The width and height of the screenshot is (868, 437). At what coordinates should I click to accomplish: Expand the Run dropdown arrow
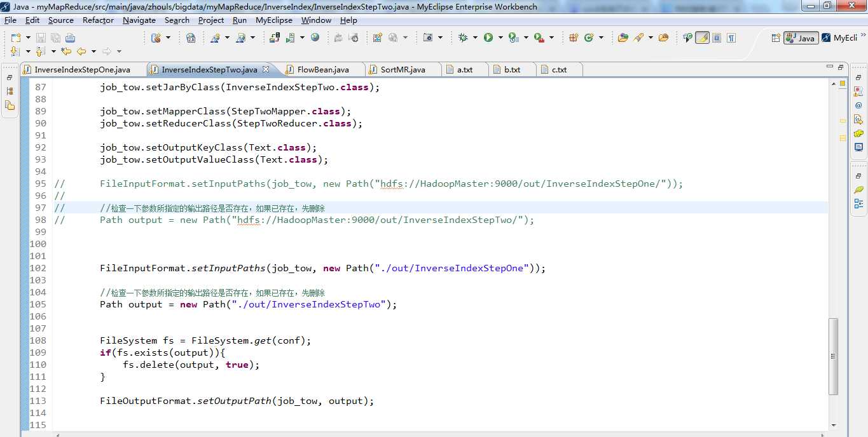click(x=500, y=38)
